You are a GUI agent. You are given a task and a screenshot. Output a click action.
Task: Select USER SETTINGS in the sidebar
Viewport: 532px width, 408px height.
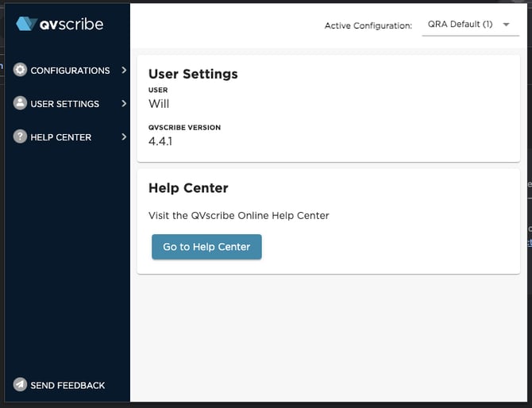tap(64, 104)
